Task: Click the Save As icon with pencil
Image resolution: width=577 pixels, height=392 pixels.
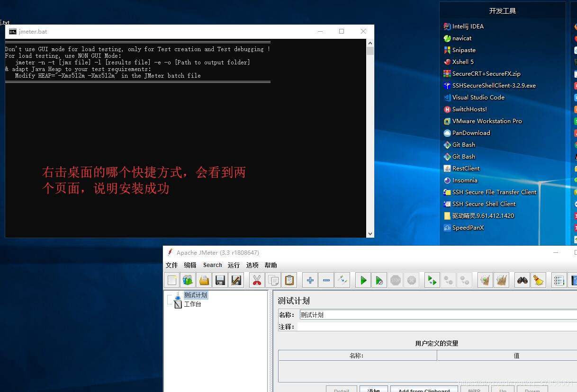Action: click(236, 280)
